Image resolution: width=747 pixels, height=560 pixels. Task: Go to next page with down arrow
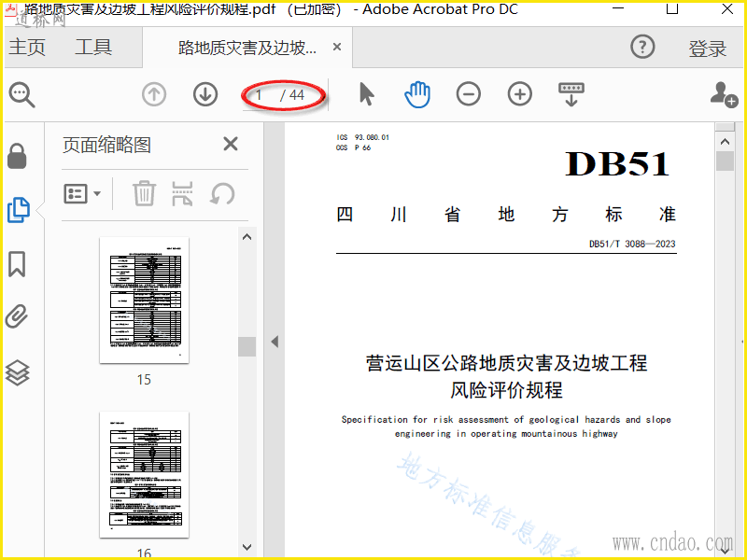[x=205, y=94]
